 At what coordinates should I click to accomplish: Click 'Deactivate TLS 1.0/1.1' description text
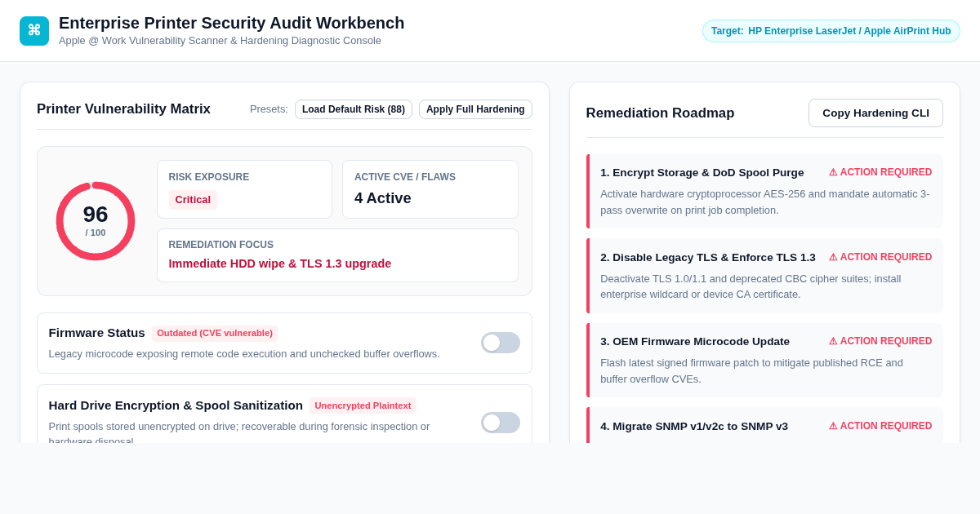[751, 286]
